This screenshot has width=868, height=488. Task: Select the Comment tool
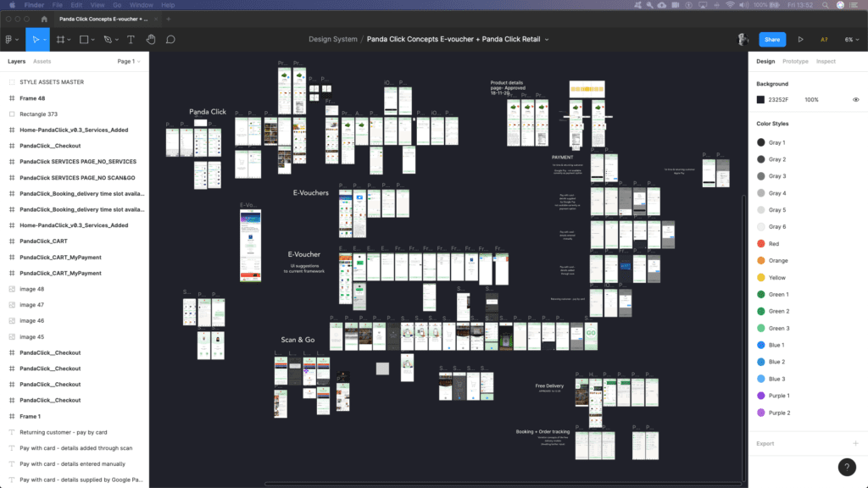(x=170, y=39)
